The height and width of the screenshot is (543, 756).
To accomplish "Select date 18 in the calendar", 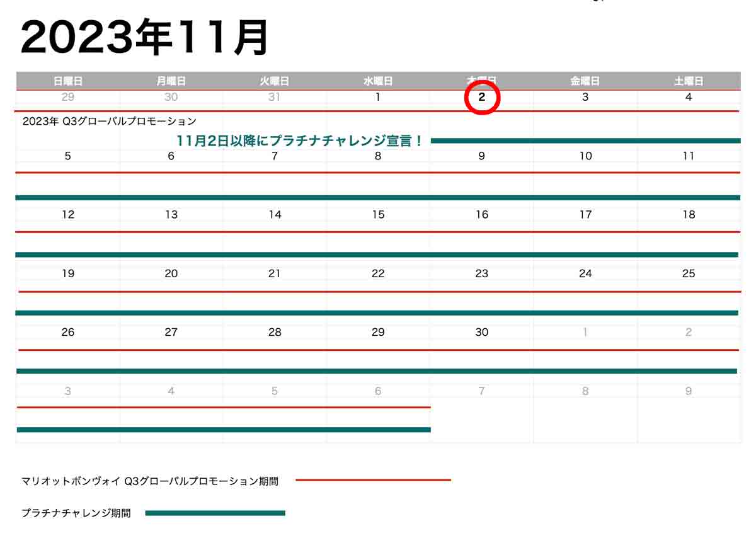I will tap(689, 214).
